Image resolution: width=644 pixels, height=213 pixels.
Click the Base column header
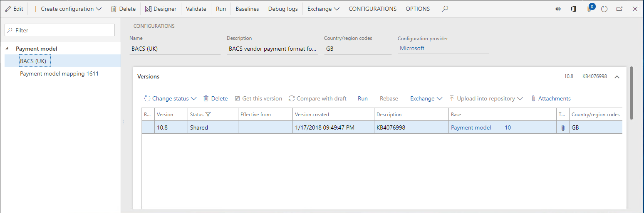pos(503,115)
